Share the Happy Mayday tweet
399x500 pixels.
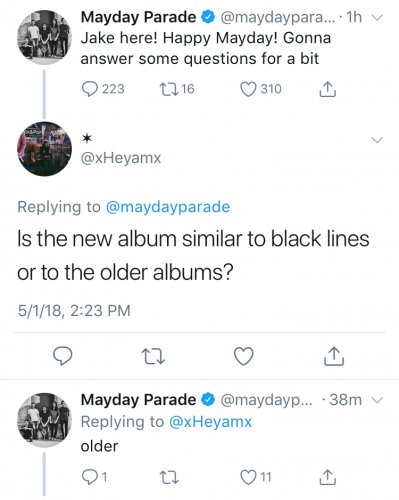[328, 89]
